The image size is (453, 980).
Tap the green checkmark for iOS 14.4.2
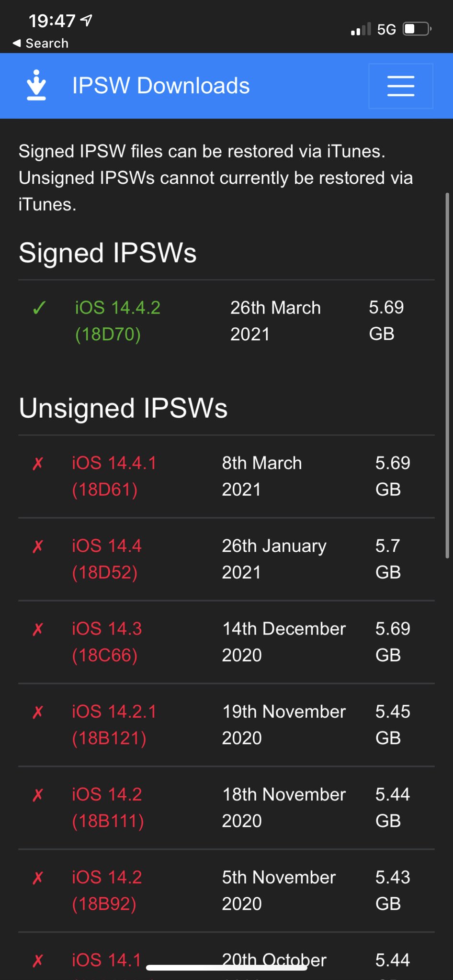(39, 308)
